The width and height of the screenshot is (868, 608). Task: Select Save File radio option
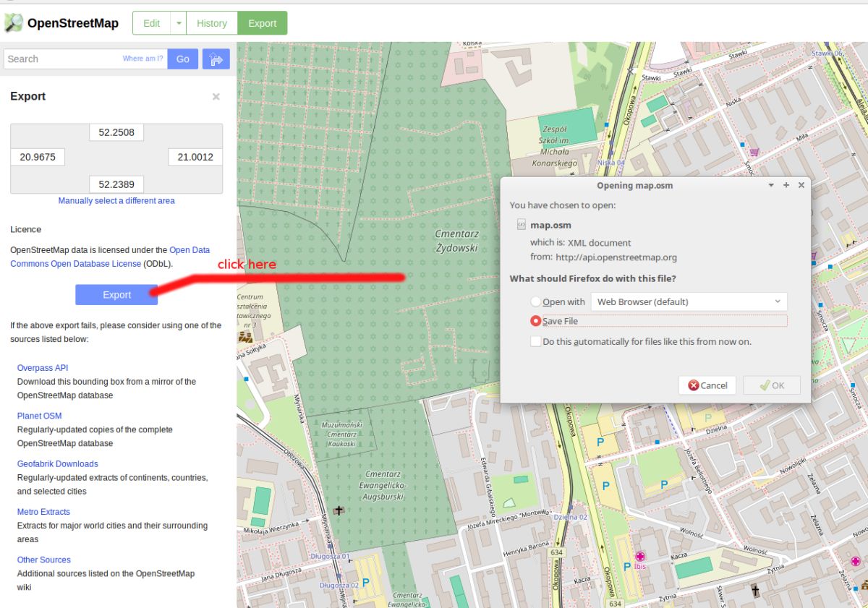(535, 321)
